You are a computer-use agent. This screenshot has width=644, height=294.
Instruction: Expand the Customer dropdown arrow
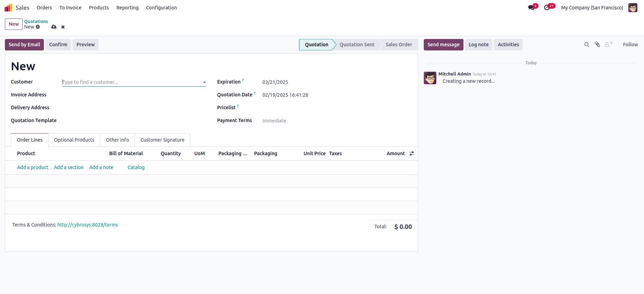pyautogui.click(x=205, y=82)
